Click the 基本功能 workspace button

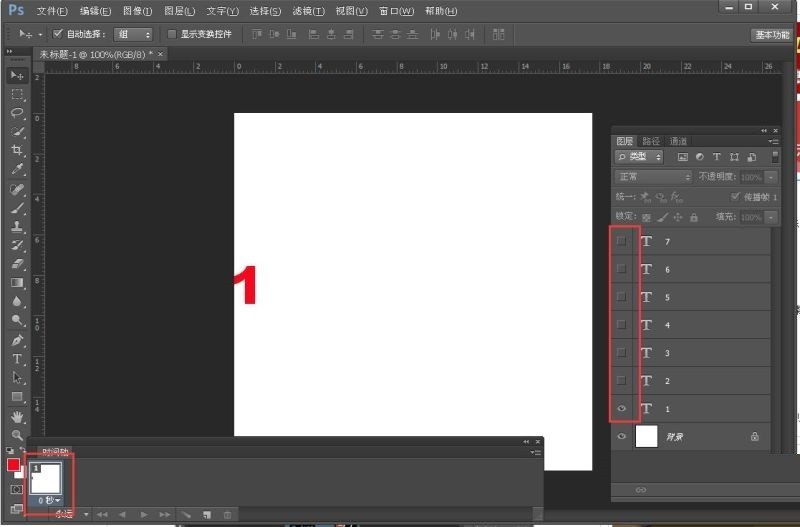point(770,34)
